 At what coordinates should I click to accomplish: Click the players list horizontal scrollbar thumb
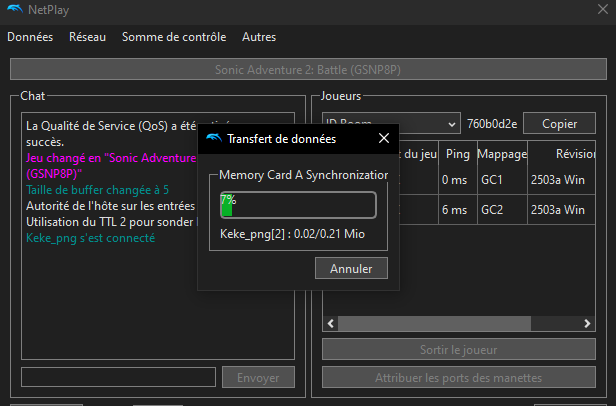[434, 323]
